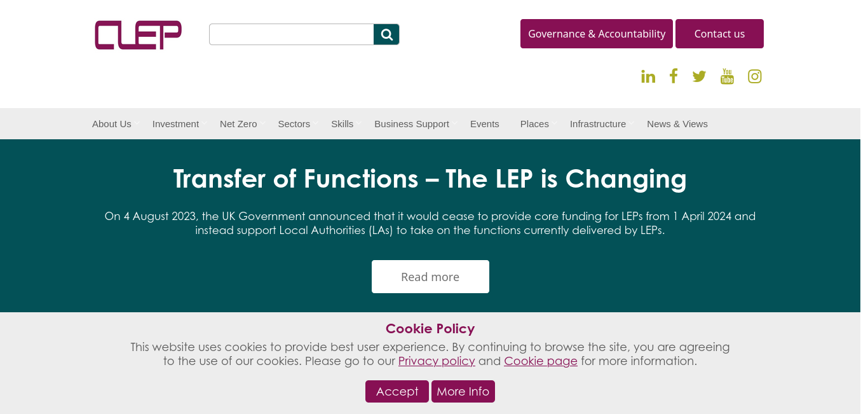Click the CLEP logo
This screenshot has width=868, height=414.
139,35
